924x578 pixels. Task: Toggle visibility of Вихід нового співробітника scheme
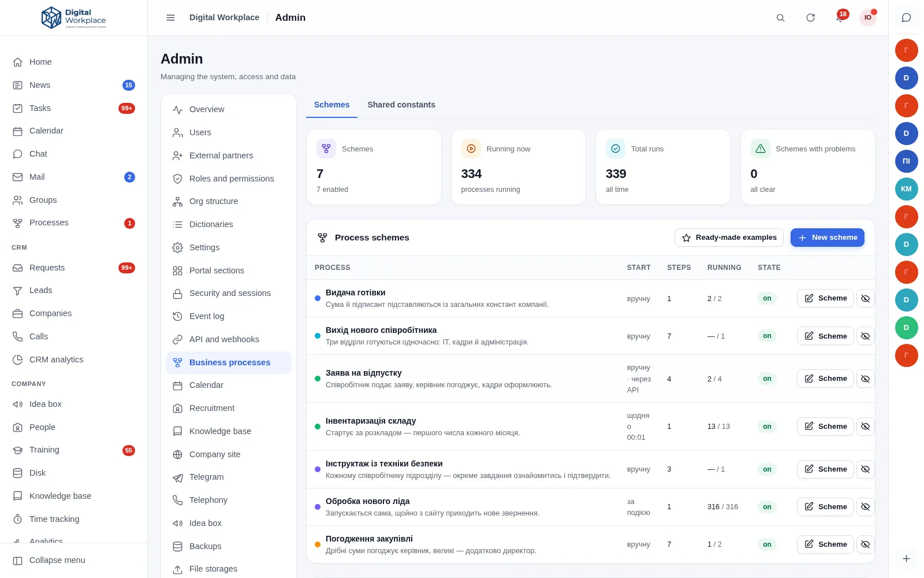[865, 336]
